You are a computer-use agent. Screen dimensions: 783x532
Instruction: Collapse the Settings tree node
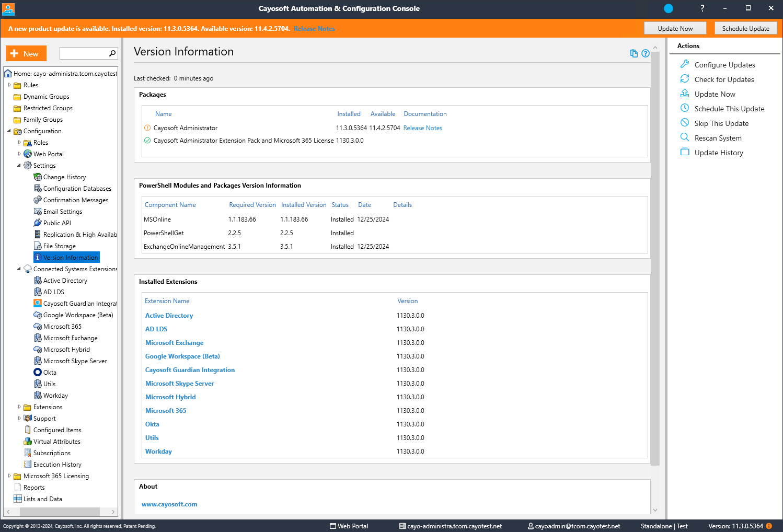(19, 165)
